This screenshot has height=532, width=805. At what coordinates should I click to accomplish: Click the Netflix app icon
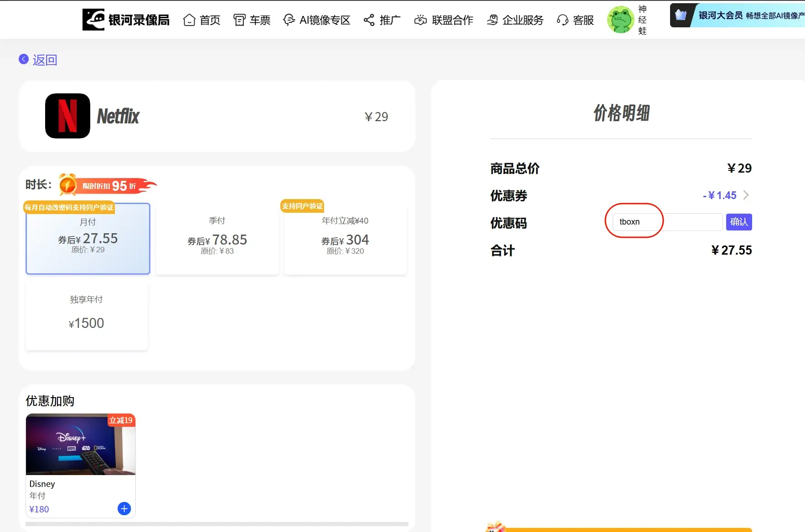pyautogui.click(x=67, y=116)
